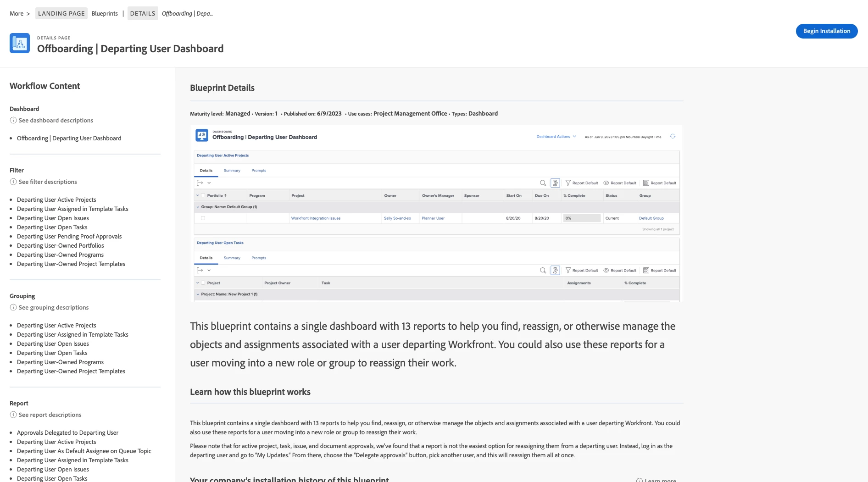Click Departing User Active Projects report title

(x=223, y=155)
